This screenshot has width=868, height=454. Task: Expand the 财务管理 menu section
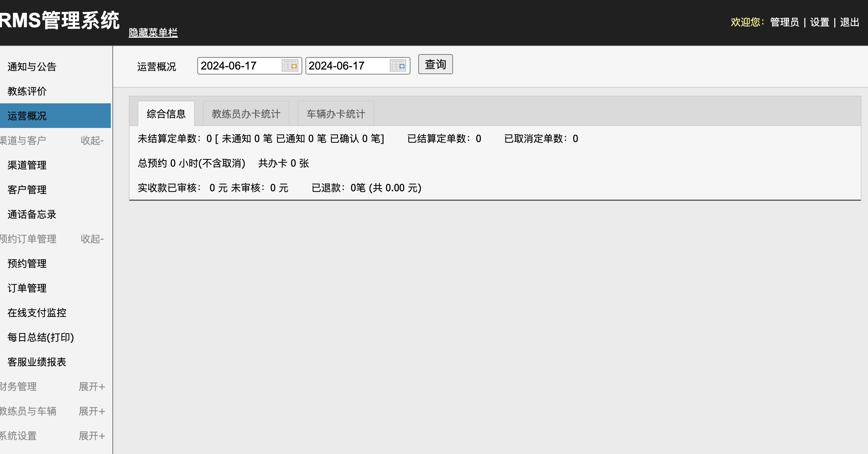coord(92,386)
